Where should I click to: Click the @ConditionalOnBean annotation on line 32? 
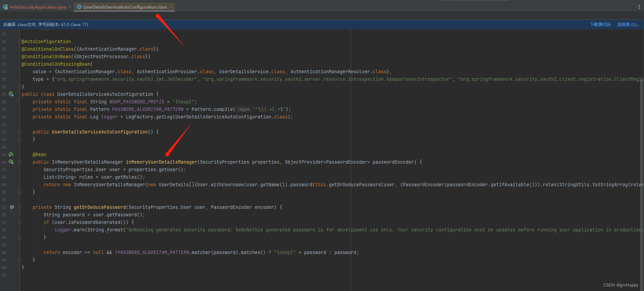[46, 56]
